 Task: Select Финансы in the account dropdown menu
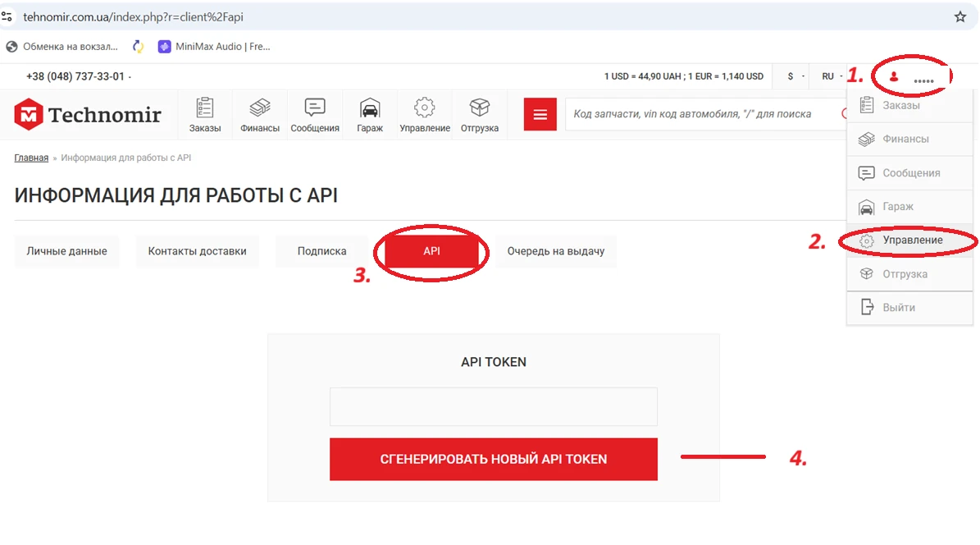click(910, 139)
